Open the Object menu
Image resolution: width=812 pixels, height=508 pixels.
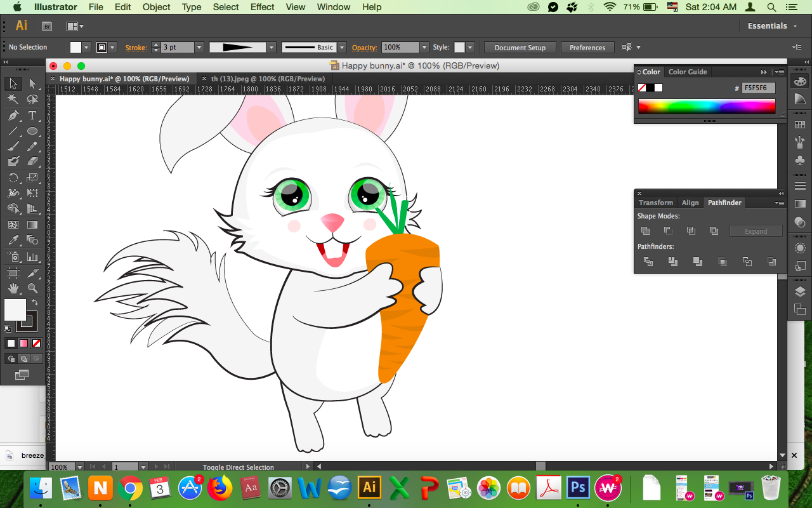[x=156, y=7]
